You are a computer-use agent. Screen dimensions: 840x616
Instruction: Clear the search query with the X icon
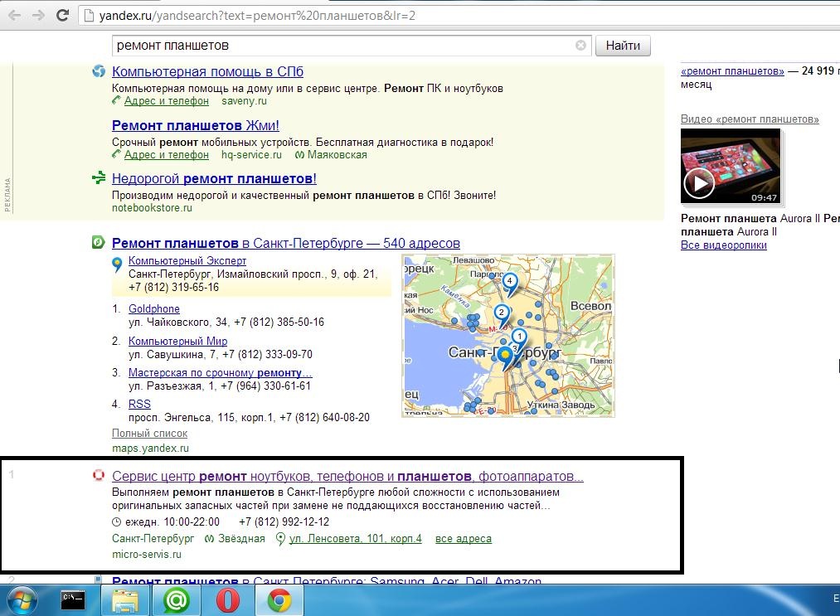[x=580, y=46]
